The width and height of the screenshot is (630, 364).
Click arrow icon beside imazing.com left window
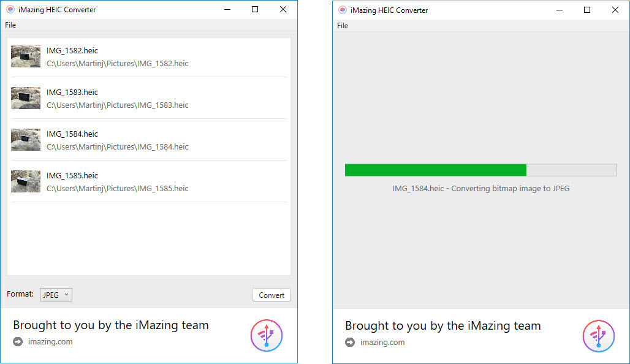(x=18, y=342)
